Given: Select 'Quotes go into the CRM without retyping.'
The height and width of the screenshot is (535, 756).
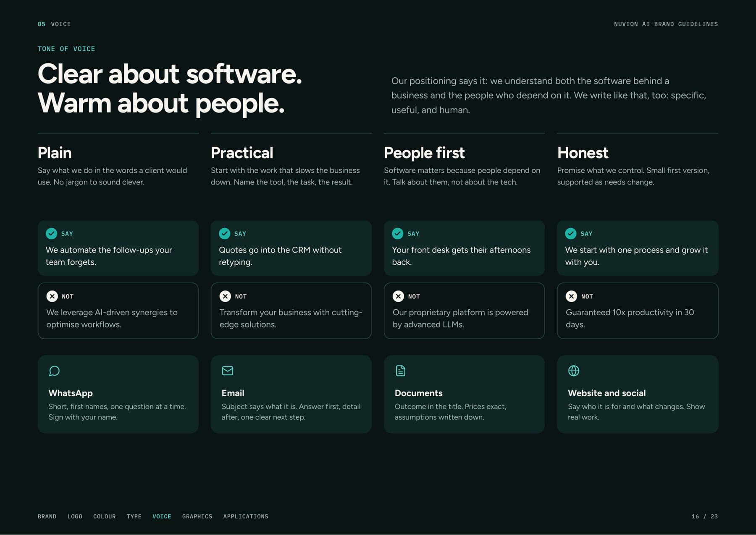Looking at the screenshot, I should tap(280, 256).
